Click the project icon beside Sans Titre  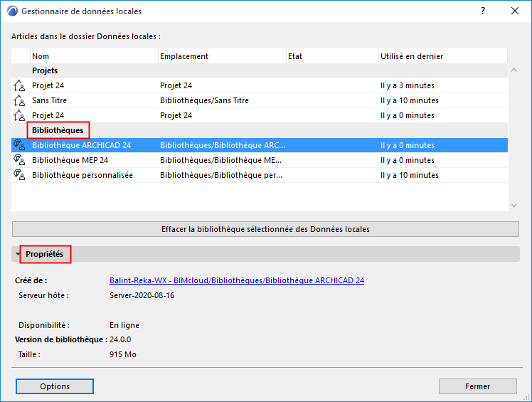click(x=19, y=100)
